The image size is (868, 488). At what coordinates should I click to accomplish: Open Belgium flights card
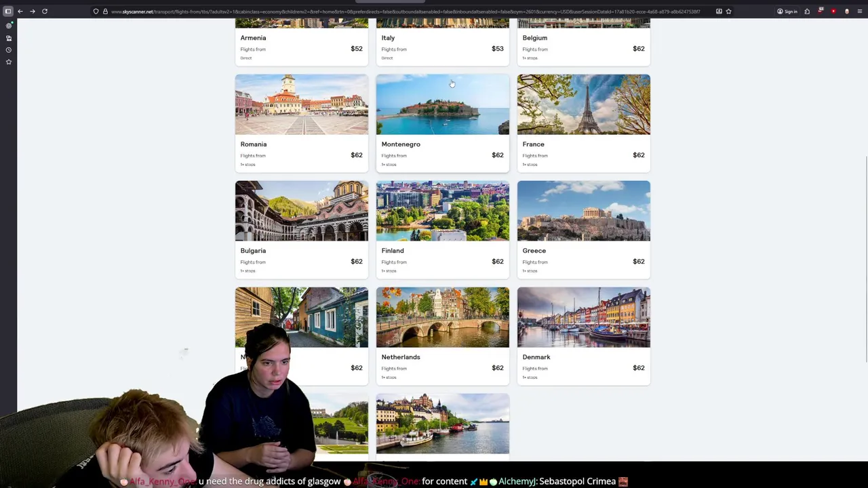[x=584, y=43]
